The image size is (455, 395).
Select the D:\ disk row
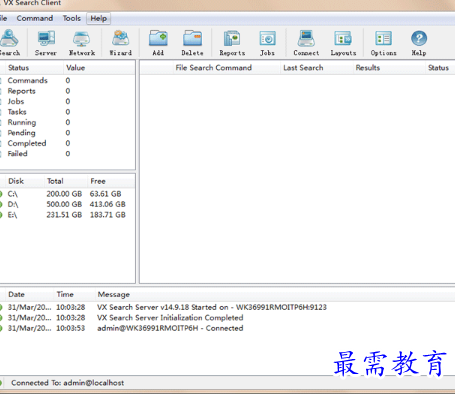(x=67, y=204)
